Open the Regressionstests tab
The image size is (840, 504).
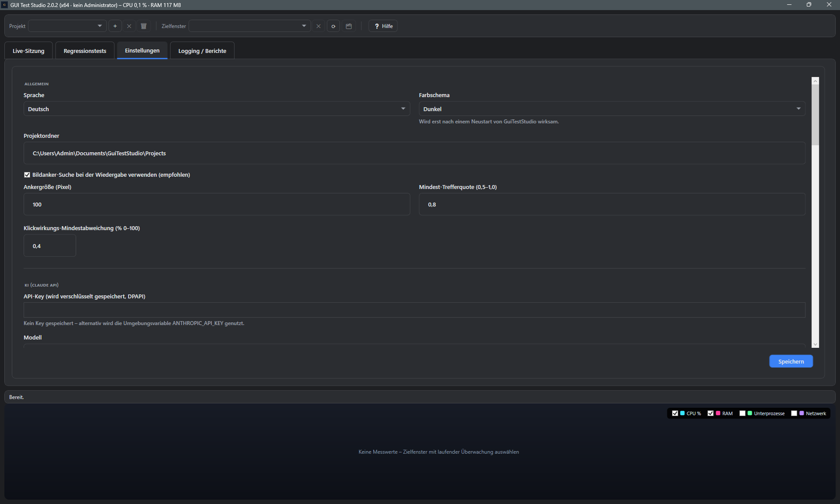(x=85, y=51)
